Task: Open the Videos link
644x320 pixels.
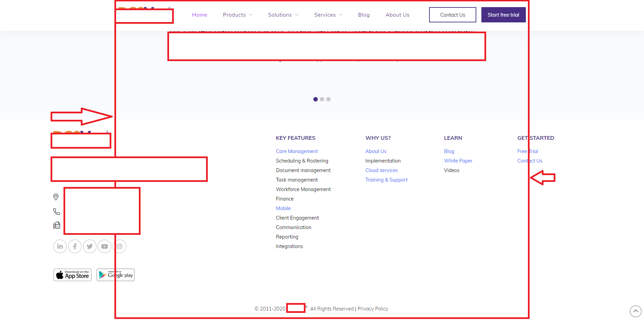Action: (452, 170)
